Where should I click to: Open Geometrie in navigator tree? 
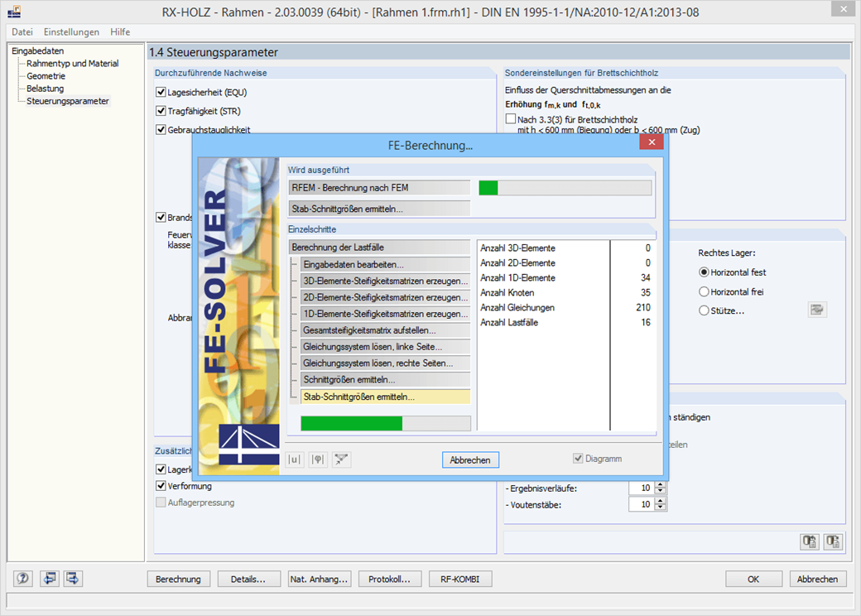(x=46, y=76)
